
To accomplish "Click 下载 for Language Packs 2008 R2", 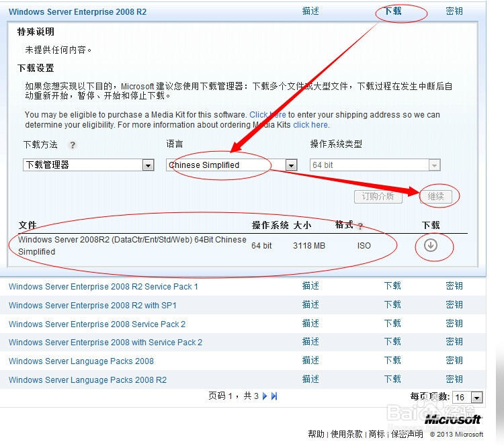I will 392,379.
